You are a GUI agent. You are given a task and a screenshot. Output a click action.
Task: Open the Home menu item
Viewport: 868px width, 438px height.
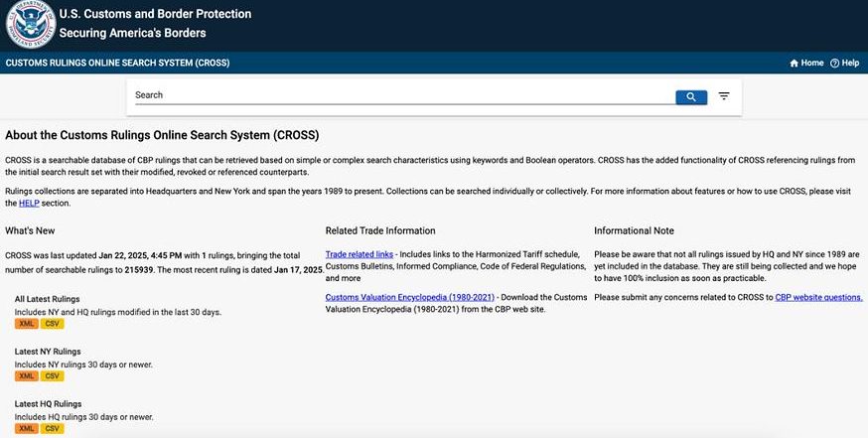tap(806, 64)
